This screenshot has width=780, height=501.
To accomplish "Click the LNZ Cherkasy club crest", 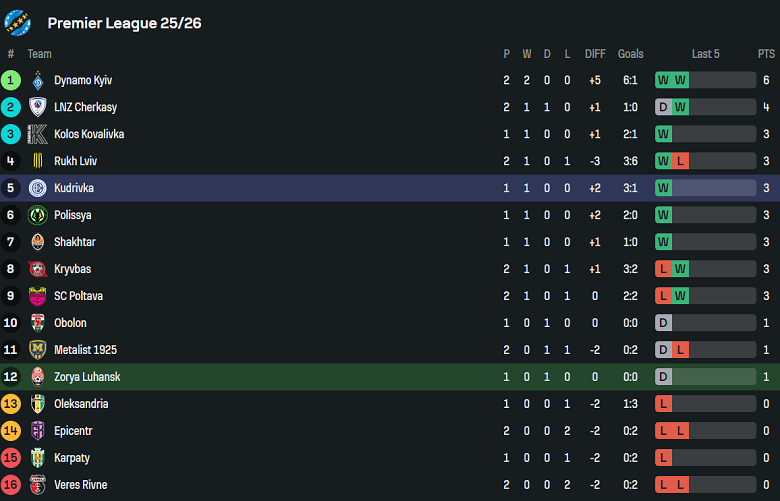I will (x=38, y=107).
